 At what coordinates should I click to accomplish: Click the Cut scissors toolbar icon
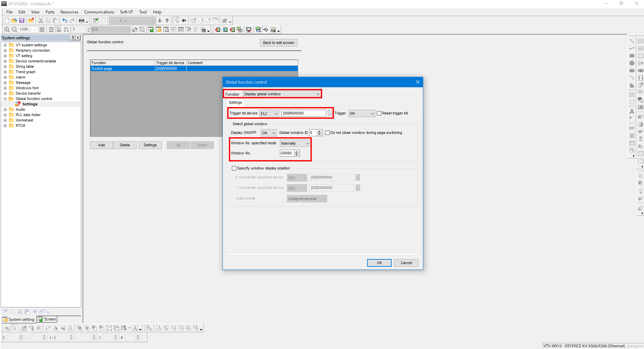[x=41, y=21]
